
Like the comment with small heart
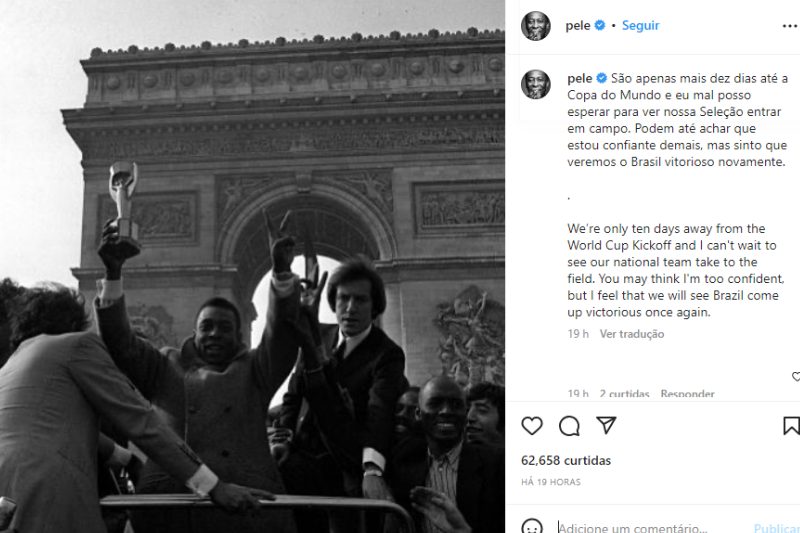pyautogui.click(x=795, y=376)
